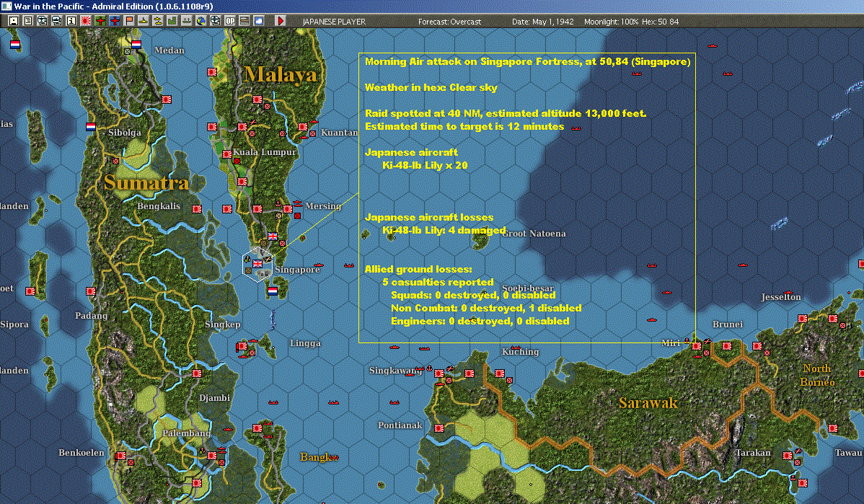Click the double yellow ships toolbar icon
The image size is (864, 504).
point(158,21)
